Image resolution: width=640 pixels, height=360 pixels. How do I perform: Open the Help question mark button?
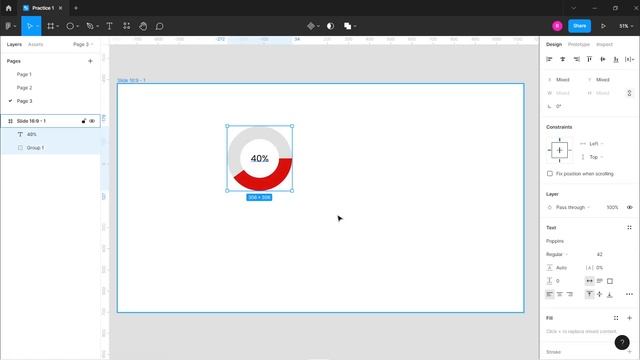(622, 343)
